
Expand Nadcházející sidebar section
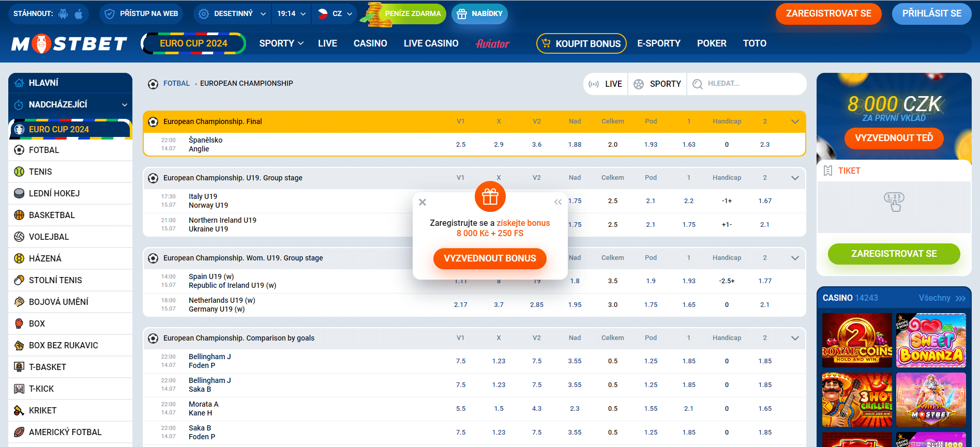(70, 104)
